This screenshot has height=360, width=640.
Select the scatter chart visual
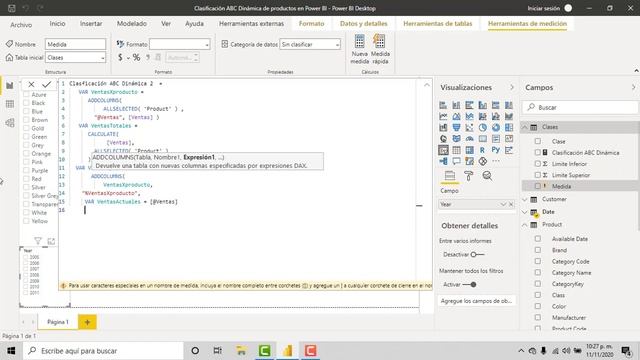[x=469, y=128]
